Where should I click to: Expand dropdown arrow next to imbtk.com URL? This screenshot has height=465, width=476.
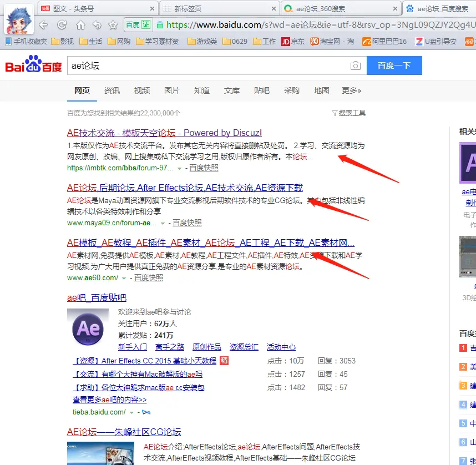coord(180,168)
